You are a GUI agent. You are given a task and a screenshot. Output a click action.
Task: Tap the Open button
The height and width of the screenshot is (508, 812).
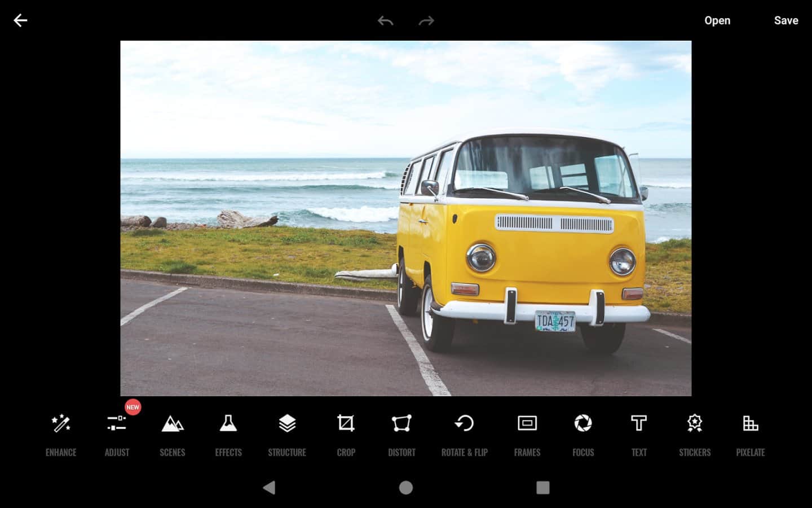tap(717, 21)
